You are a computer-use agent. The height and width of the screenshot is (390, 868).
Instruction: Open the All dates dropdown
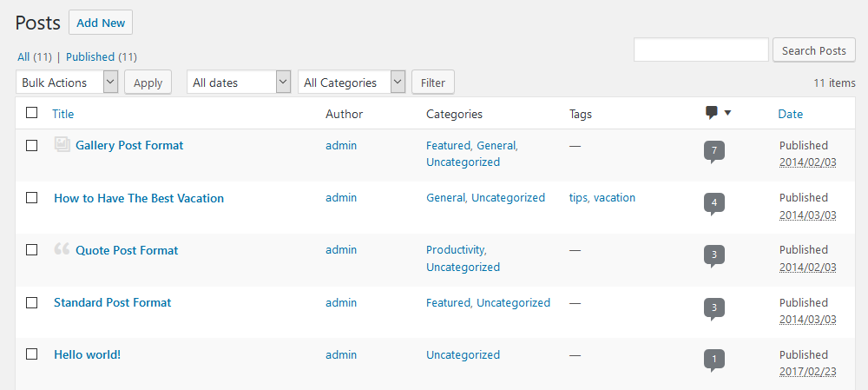tap(240, 82)
